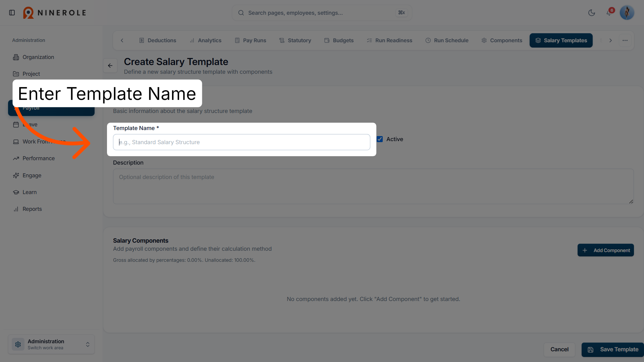The height and width of the screenshot is (362, 644).
Task: Focus the Template Name input field
Action: pyautogui.click(x=241, y=142)
